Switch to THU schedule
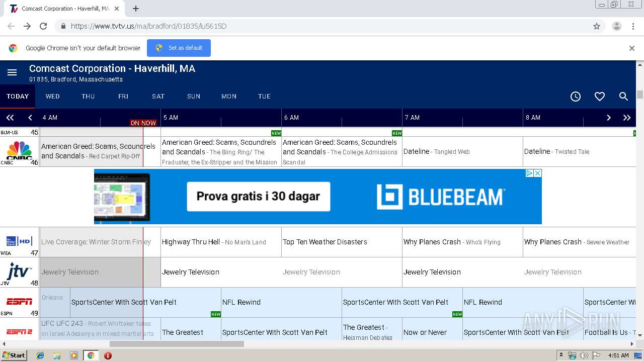Viewport: 644px width, 362px height. [88, 97]
